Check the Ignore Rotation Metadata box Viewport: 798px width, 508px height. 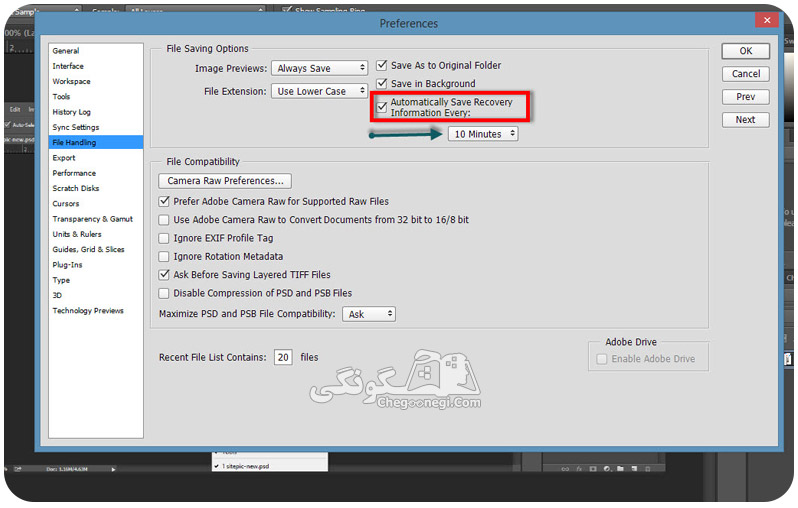[x=164, y=256]
